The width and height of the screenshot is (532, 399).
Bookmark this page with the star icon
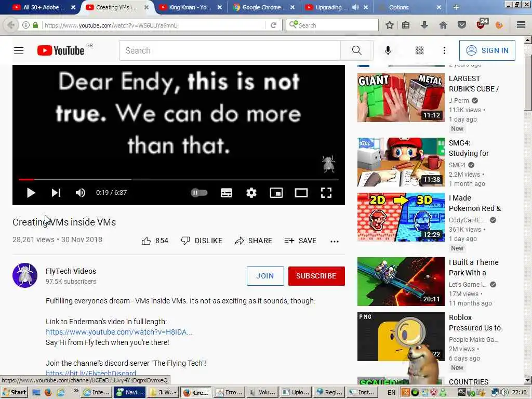(390, 25)
